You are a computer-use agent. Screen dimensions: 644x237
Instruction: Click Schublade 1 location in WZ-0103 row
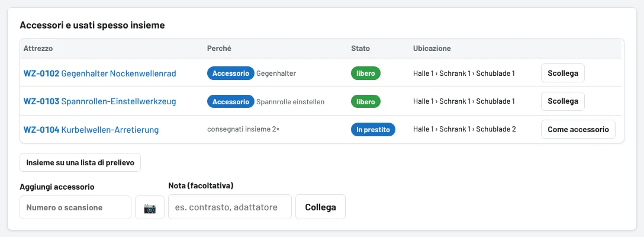coord(464,101)
